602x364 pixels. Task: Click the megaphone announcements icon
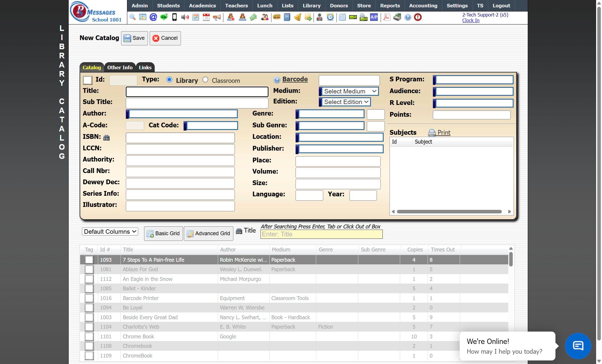217,17
